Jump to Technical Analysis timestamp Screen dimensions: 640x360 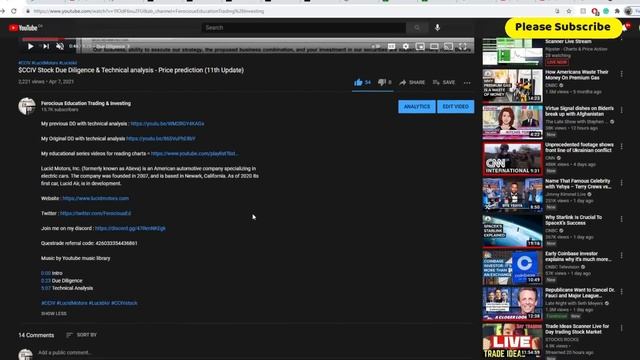point(46,288)
